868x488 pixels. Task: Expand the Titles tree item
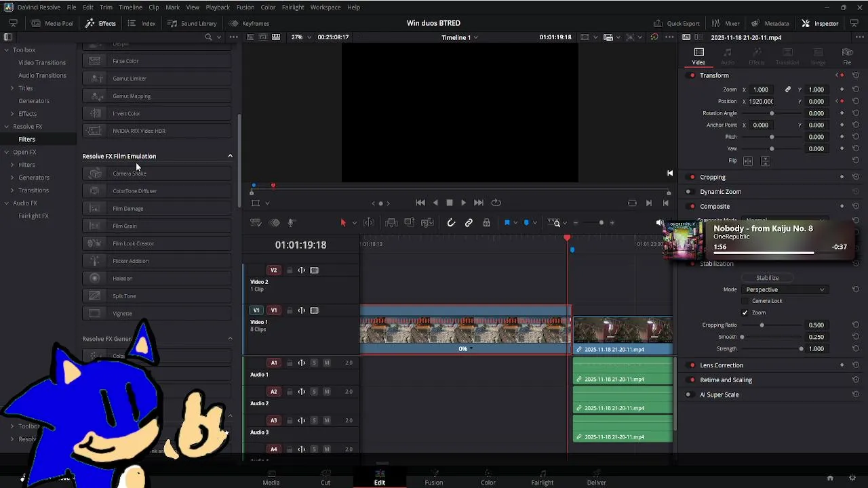(12, 88)
